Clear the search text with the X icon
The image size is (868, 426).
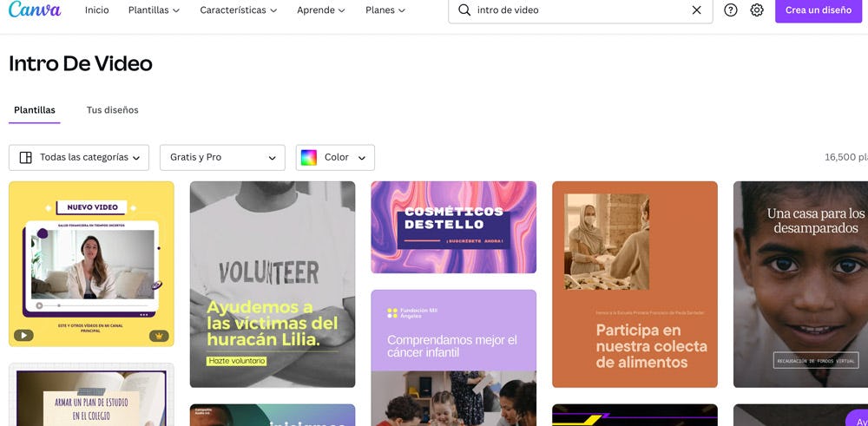tap(696, 10)
